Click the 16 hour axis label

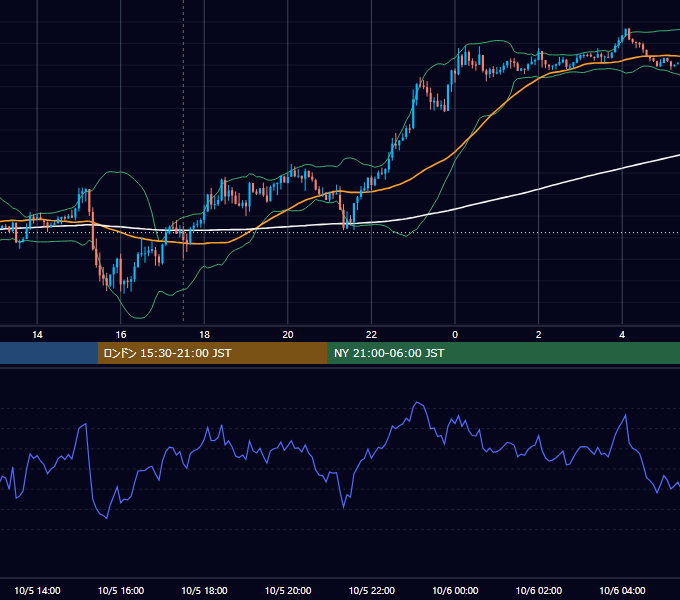click(121, 335)
